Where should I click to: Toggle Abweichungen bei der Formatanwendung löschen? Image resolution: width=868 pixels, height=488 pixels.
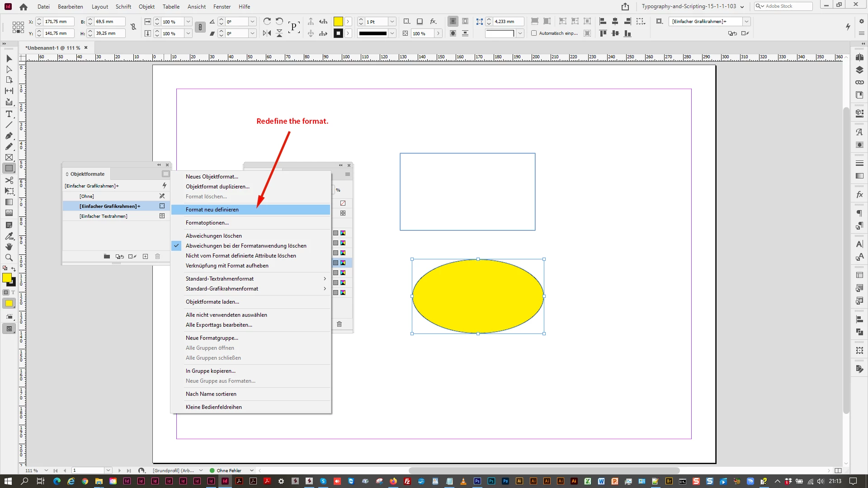click(246, 246)
